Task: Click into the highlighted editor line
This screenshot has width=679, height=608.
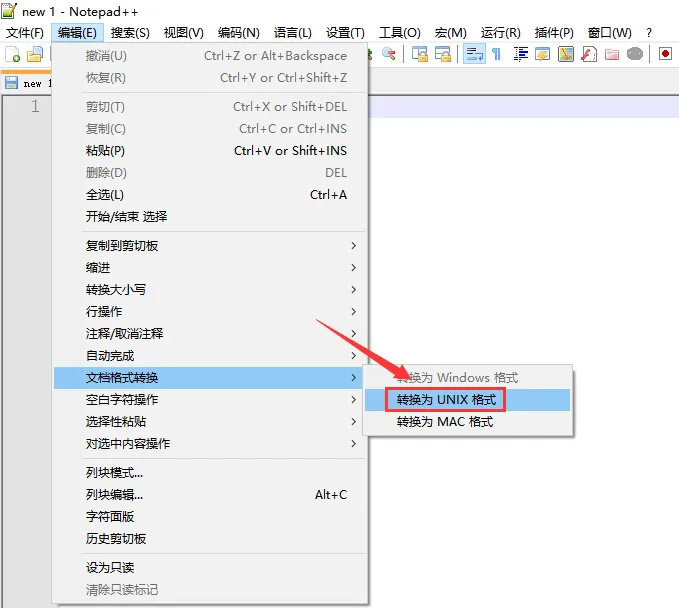Action: (x=524, y=107)
